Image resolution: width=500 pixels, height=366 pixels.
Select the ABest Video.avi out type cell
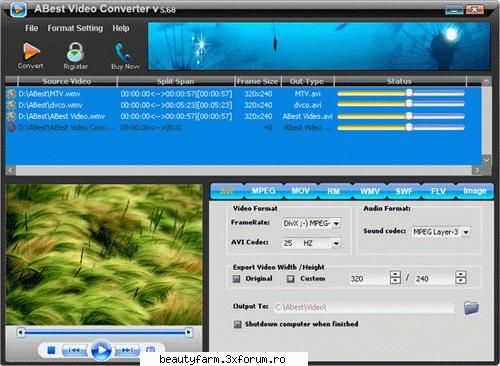click(307, 116)
